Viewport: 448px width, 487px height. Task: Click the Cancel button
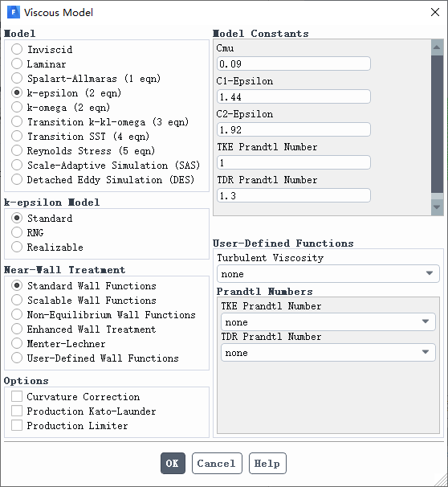(217, 463)
